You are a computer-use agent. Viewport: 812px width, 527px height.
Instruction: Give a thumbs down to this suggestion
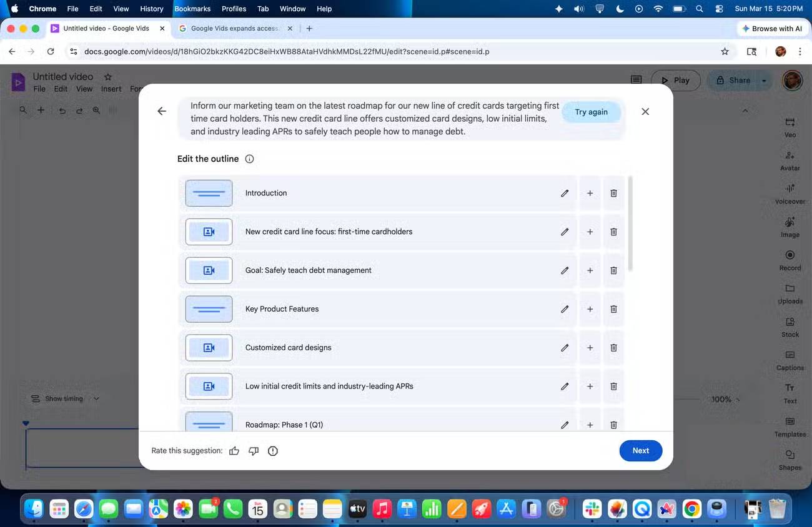(x=254, y=450)
